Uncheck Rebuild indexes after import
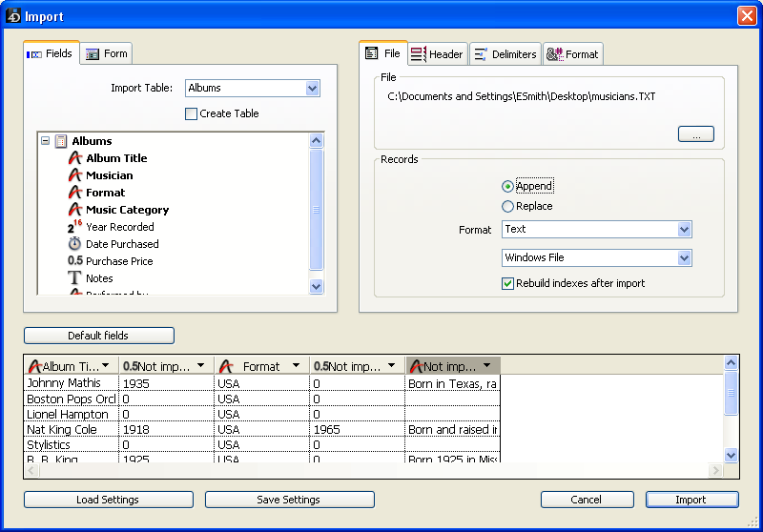This screenshot has width=763, height=532. click(x=508, y=283)
